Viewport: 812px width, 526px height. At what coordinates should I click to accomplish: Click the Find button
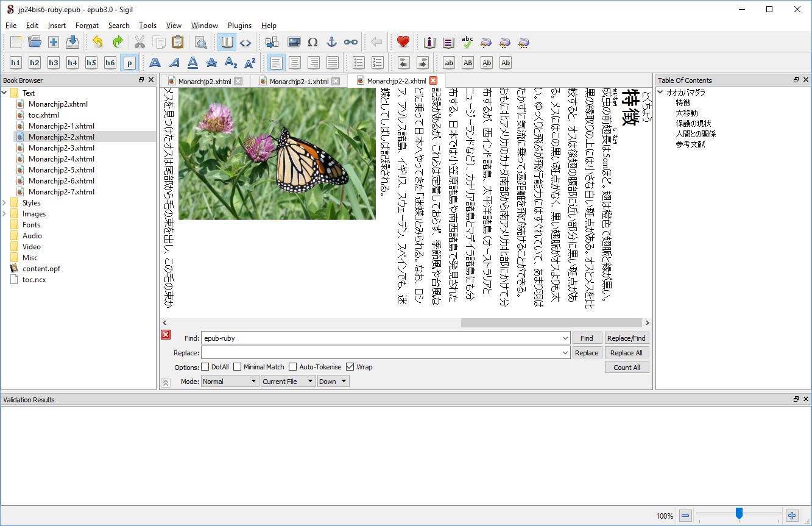point(587,338)
